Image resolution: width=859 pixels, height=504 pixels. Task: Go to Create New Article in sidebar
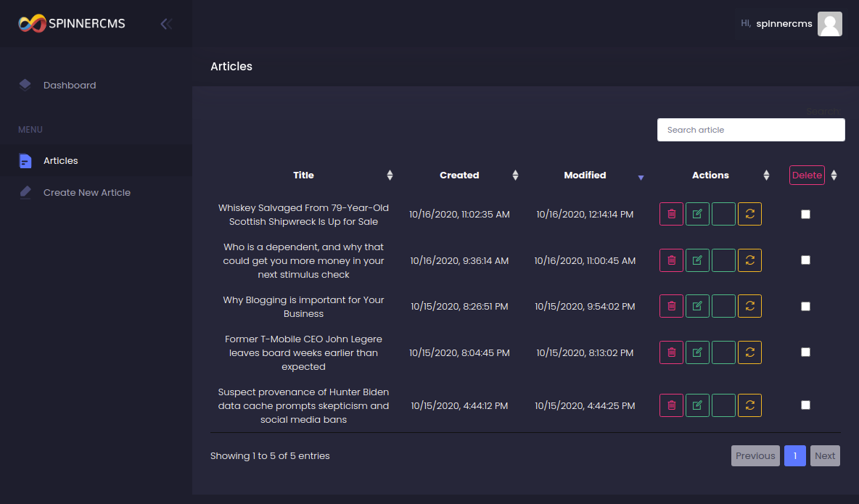pyautogui.click(x=87, y=192)
